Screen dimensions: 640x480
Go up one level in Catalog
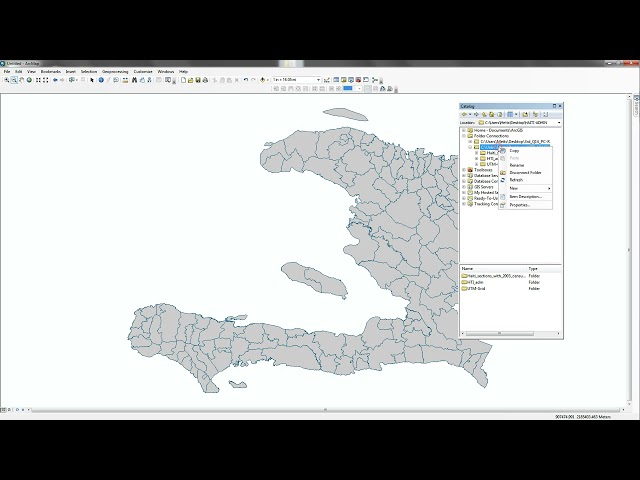point(484,114)
